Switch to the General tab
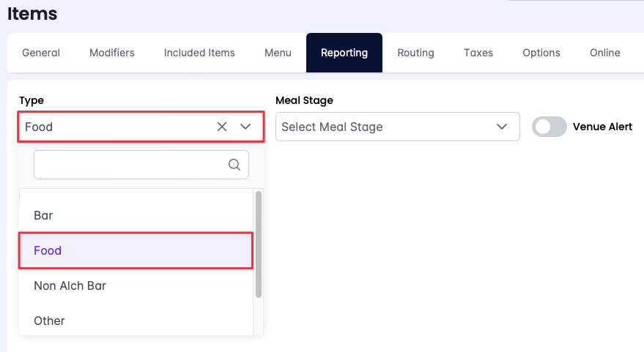This screenshot has width=644, height=352. pyautogui.click(x=41, y=53)
